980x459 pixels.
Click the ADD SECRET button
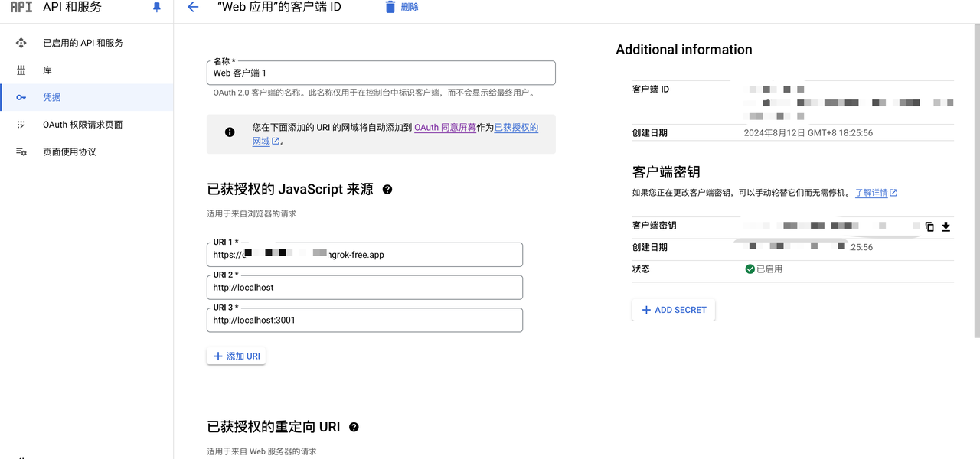(x=674, y=310)
